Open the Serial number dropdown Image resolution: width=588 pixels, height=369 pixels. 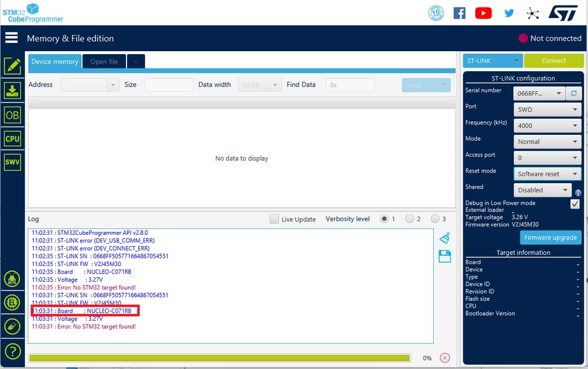(x=539, y=94)
